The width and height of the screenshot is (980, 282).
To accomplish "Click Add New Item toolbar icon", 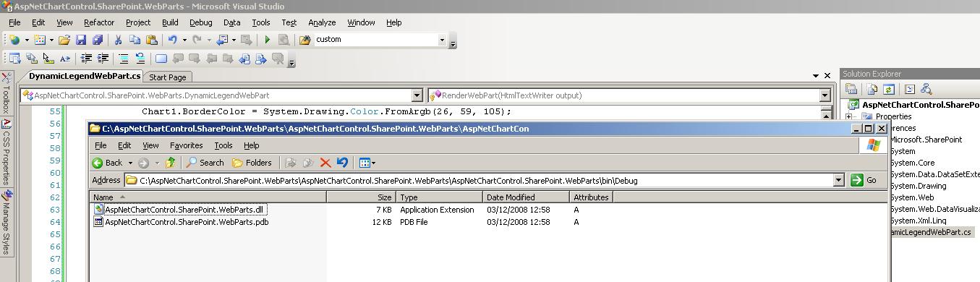I will click(39, 40).
